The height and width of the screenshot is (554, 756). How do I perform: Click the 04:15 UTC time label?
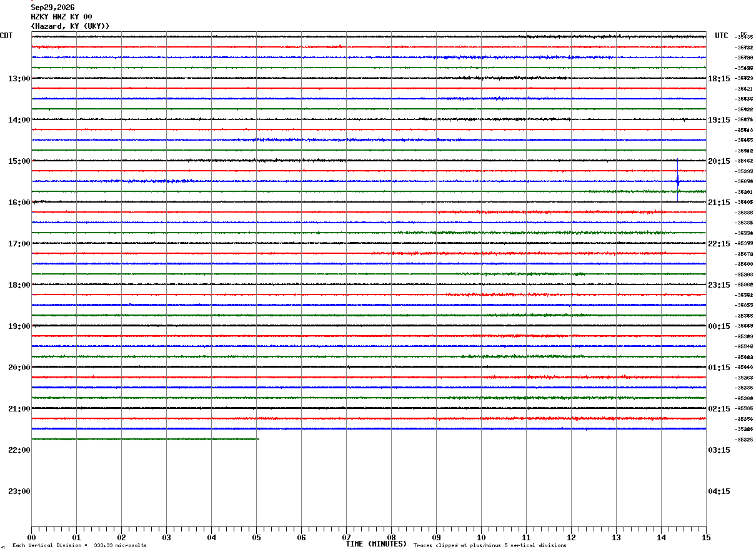click(x=719, y=491)
